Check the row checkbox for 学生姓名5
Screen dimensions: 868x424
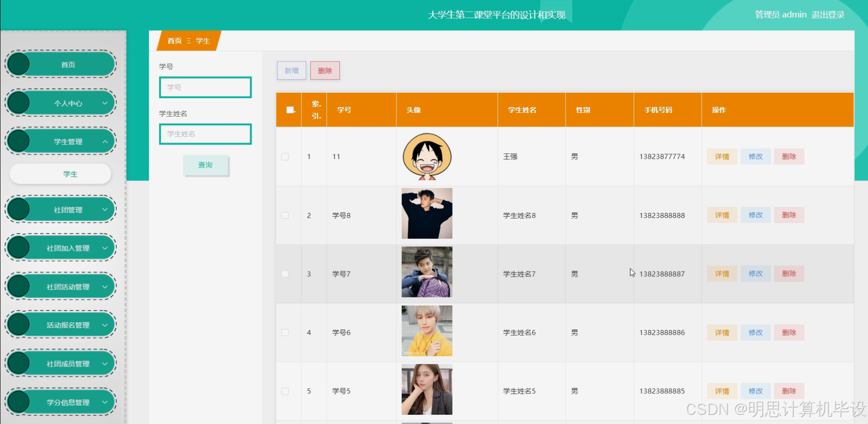point(285,391)
